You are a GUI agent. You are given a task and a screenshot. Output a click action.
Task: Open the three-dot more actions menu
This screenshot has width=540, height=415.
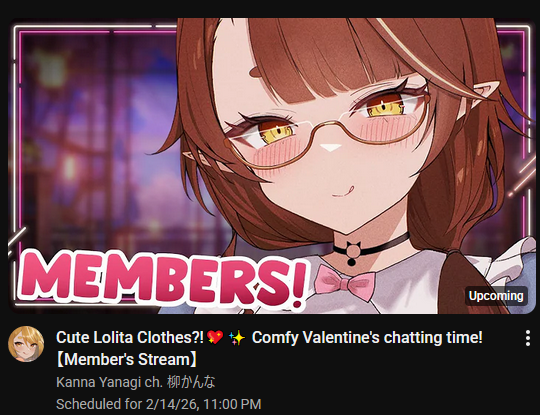(x=528, y=338)
